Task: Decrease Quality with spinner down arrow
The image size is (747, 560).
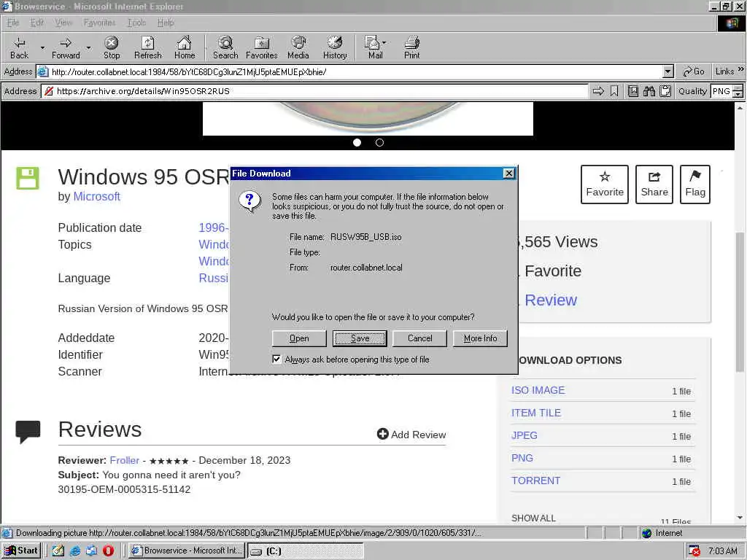Action: coord(738,94)
